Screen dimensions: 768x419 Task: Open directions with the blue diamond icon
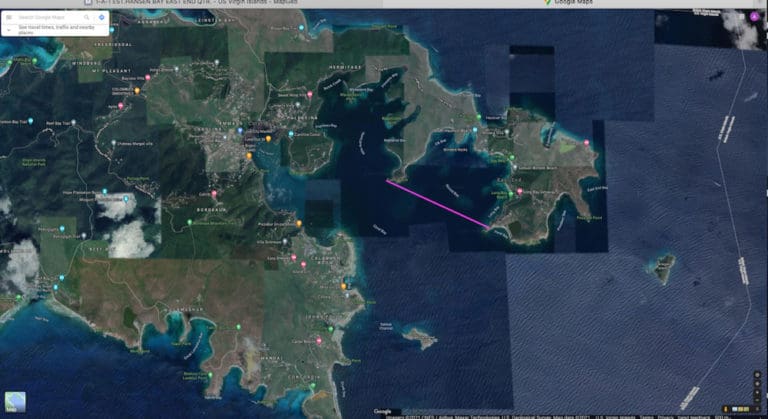[101, 18]
